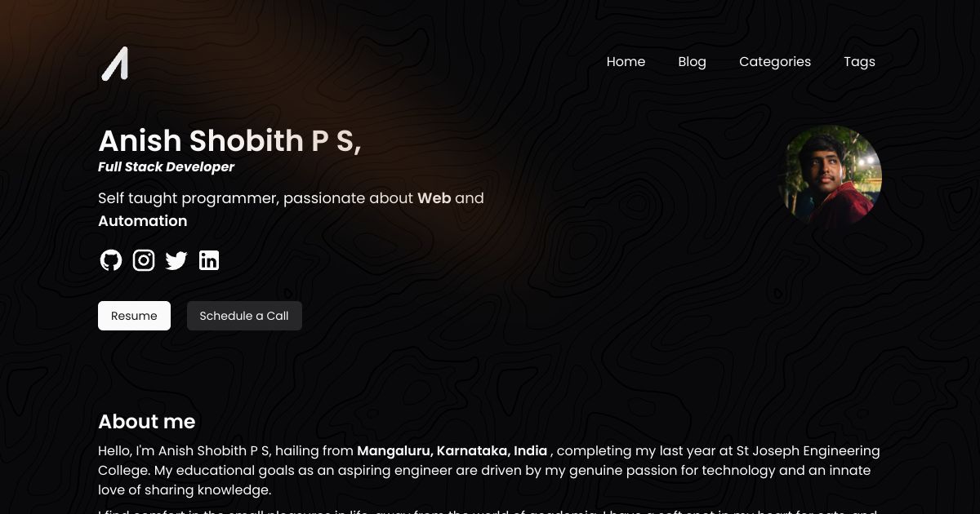Open the Instagram profile icon
Image resolution: width=980 pixels, height=514 pixels.
click(144, 260)
